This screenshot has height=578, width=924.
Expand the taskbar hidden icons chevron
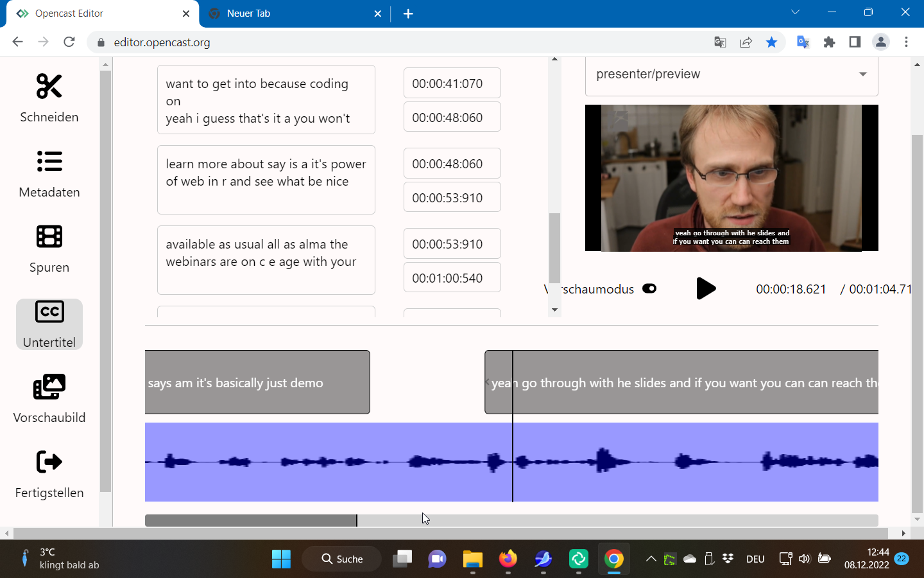click(650, 559)
